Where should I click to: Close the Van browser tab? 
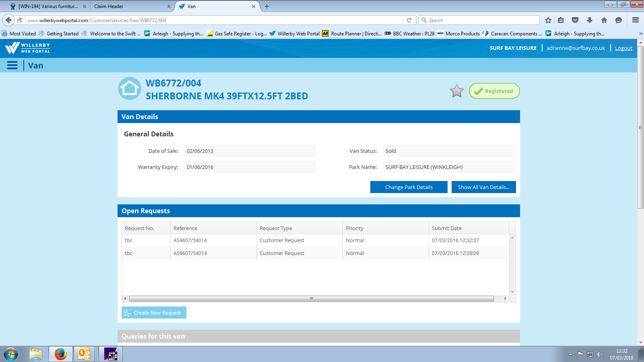(254, 6)
